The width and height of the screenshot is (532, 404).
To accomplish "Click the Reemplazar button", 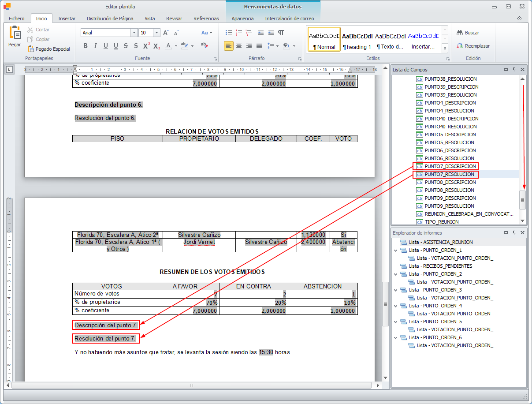I will [x=473, y=46].
